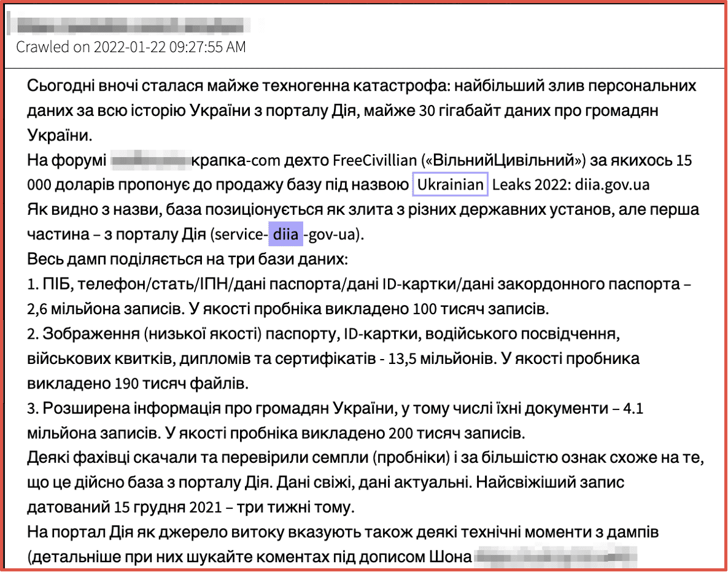Image resolution: width=728 pixels, height=572 pixels.
Task: Click the word "Зображення" in list entry 2
Action: 91,333
